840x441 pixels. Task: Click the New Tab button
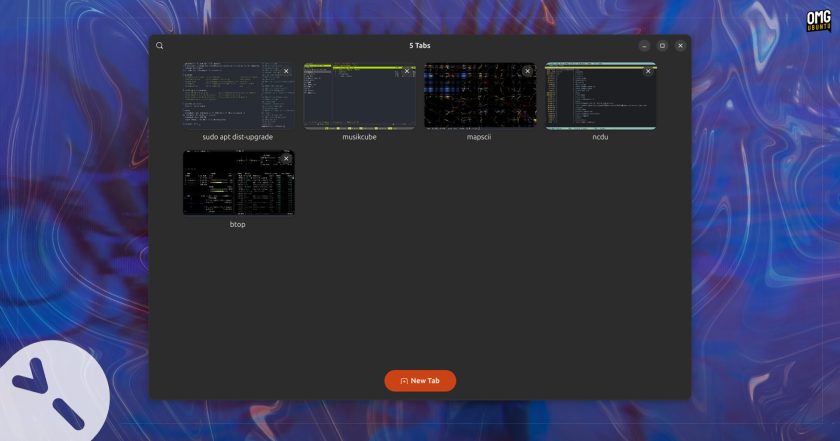click(420, 380)
